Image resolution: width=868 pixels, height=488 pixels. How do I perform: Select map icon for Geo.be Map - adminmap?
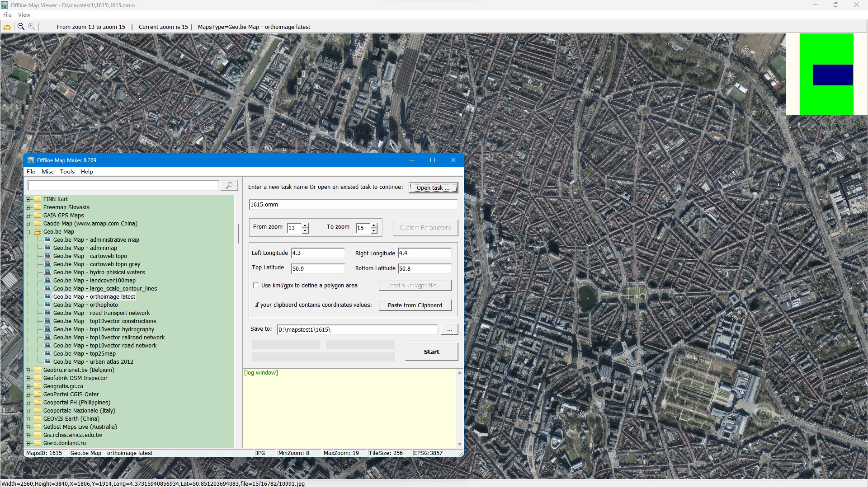pyautogui.click(x=47, y=248)
